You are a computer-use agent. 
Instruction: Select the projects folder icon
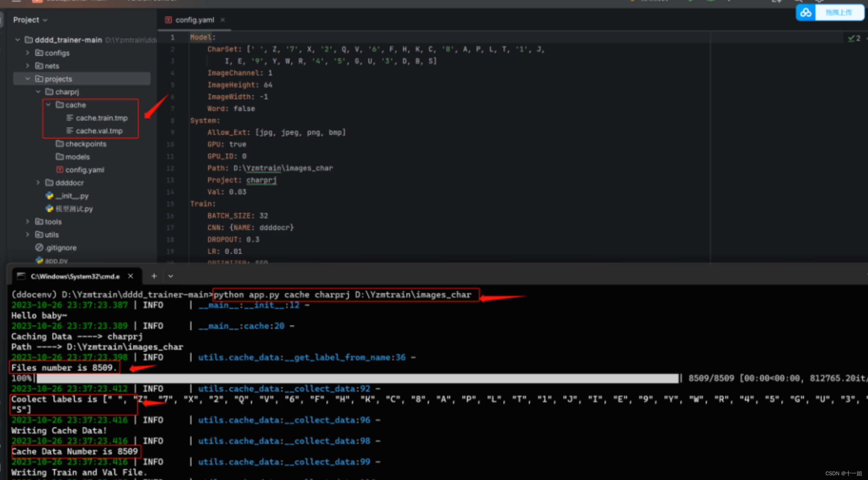pos(39,79)
